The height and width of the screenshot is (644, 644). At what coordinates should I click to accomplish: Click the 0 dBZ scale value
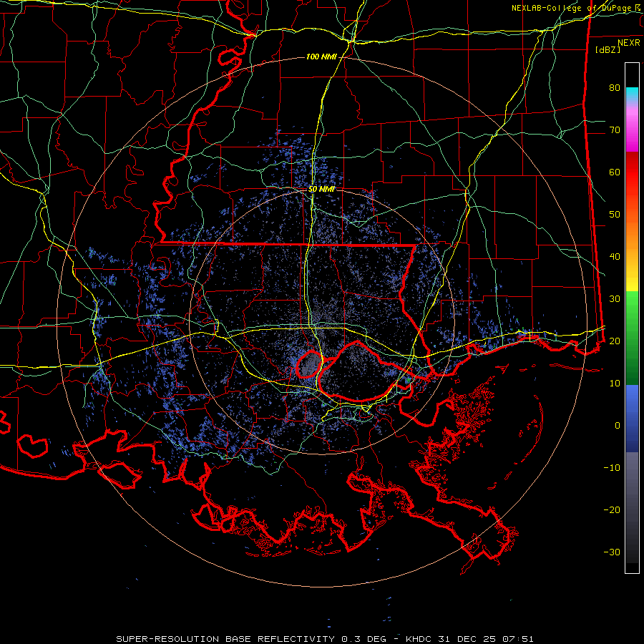point(618,426)
